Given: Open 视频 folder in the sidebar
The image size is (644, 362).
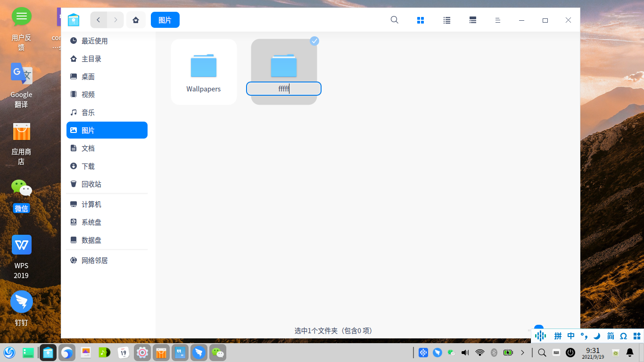Looking at the screenshot, I should [107, 95].
